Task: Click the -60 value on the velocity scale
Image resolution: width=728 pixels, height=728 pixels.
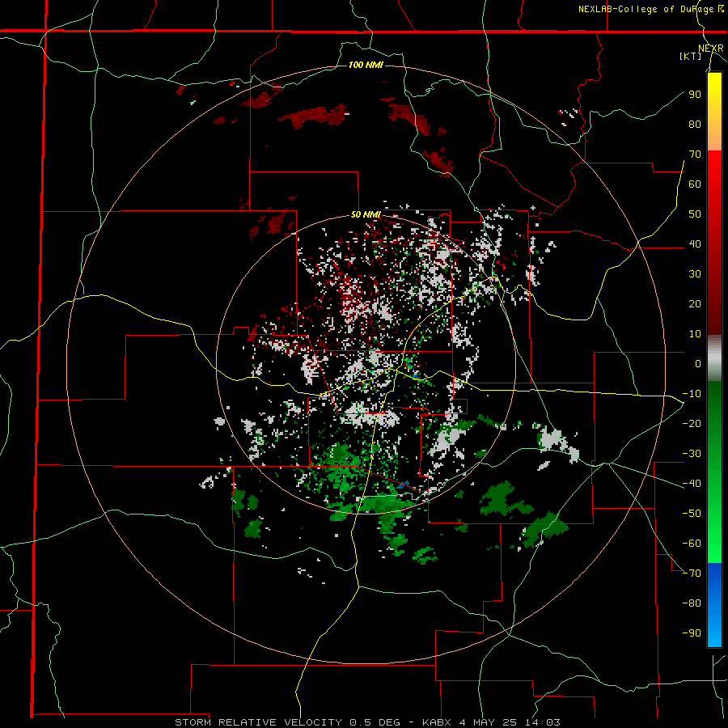Action: (692, 544)
